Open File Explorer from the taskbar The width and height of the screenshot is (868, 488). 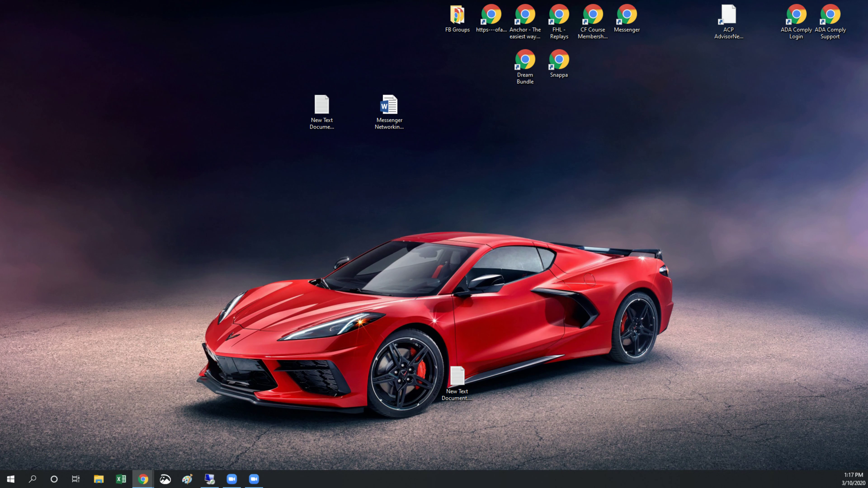99,479
